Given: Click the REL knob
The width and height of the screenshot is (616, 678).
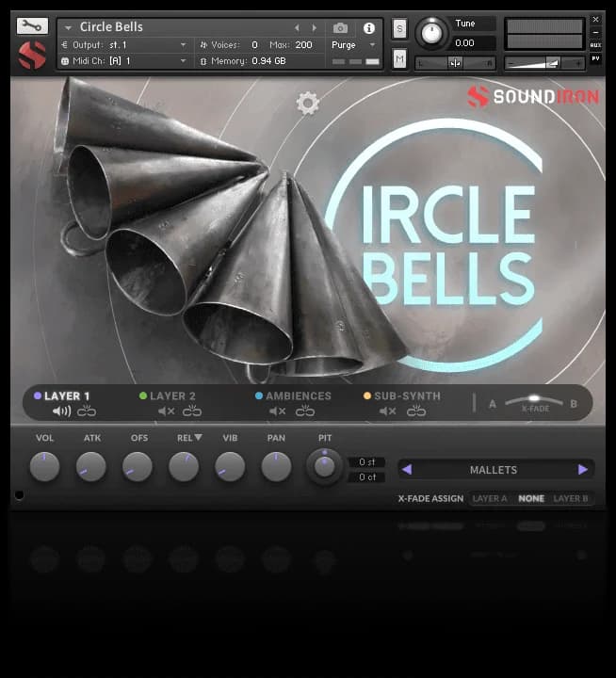Looking at the screenshot, I should click(184, 466).
